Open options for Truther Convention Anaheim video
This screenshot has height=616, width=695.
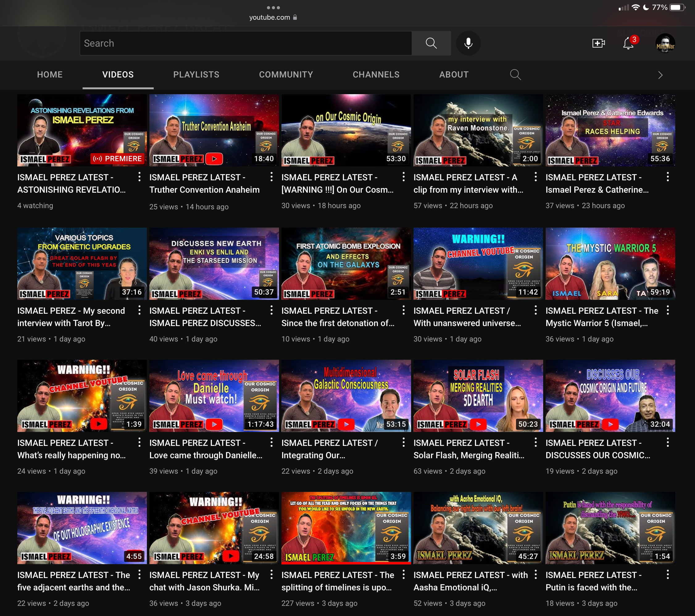271,177
